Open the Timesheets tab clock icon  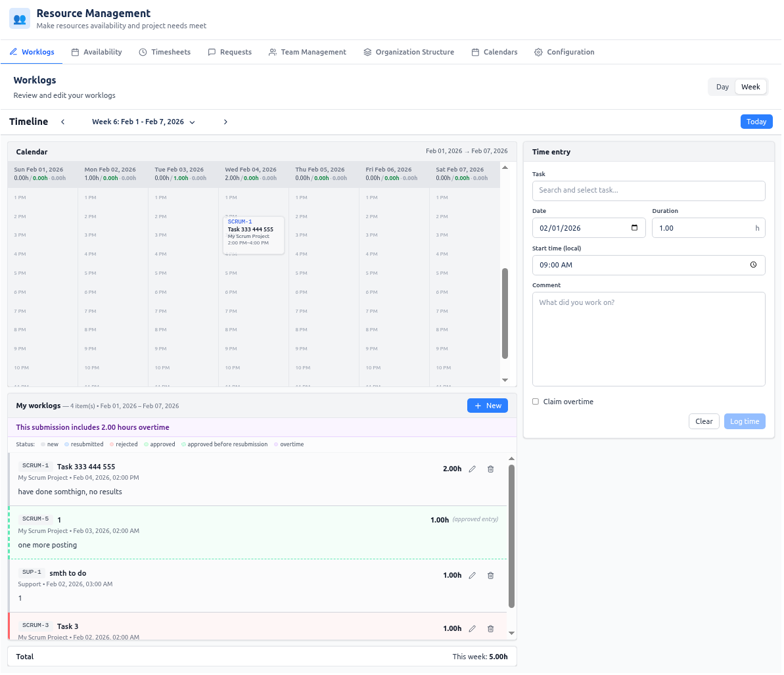click(x=143, y=51)
